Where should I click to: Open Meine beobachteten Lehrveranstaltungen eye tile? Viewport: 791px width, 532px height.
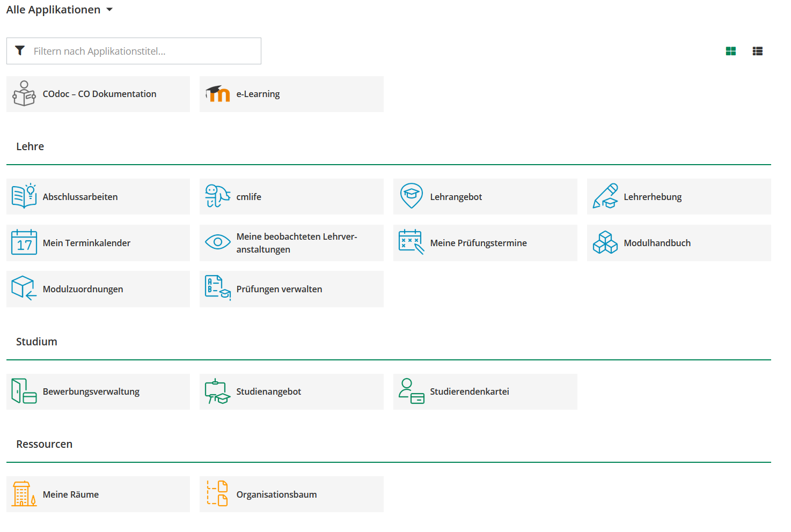pos(291,243)
